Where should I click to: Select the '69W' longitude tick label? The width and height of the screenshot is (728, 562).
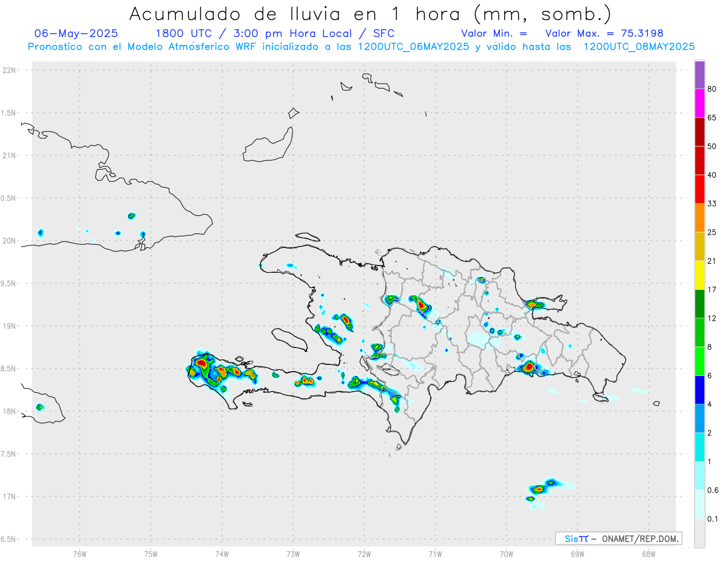[x=578, y=554]
